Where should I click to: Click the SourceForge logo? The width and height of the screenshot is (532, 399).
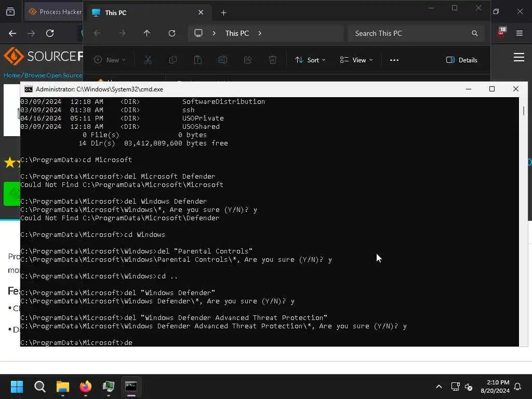43,56
